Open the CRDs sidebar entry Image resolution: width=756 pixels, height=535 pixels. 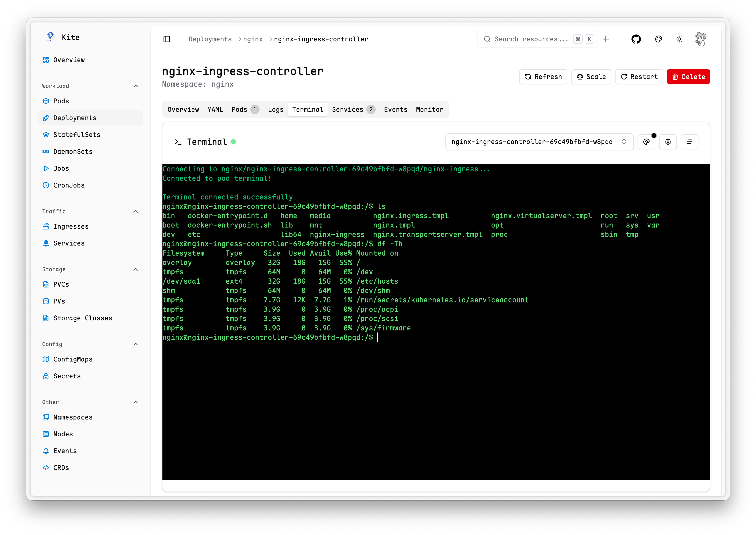click(61, 467)
